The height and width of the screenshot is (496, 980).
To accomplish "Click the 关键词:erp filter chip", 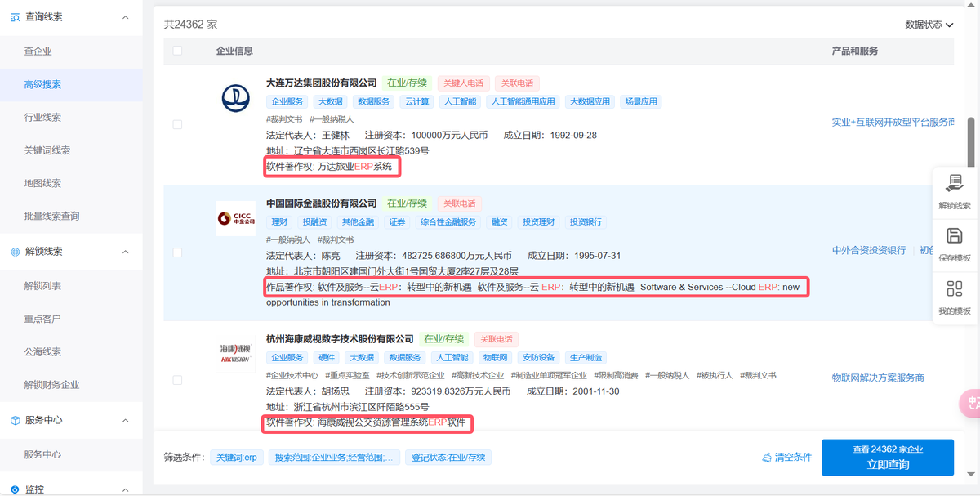I will pos(236,458).
